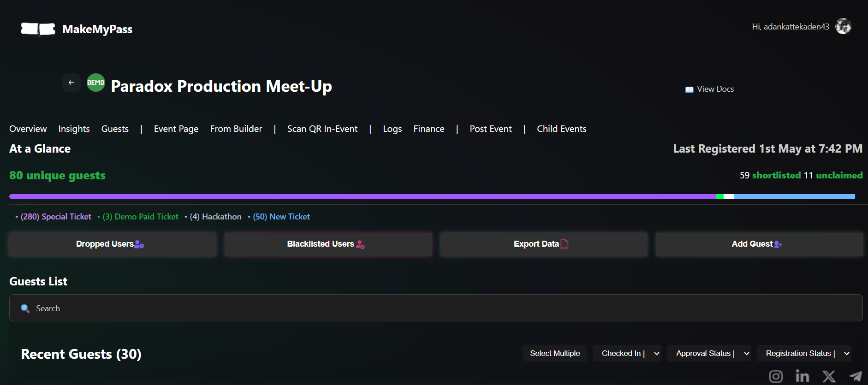Click the Paradox Production Meet-Up title
Viewport: 868px width, 385px height.
pos(221,86)
